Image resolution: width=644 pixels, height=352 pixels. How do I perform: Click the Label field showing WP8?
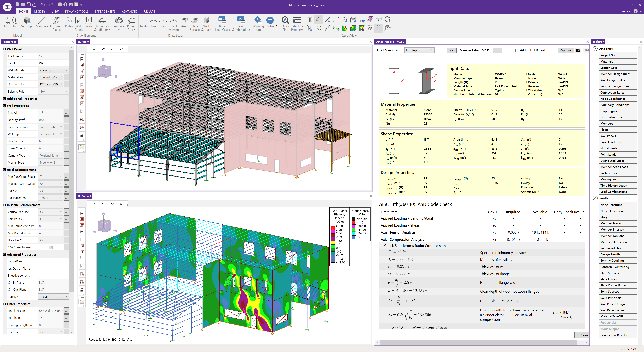(53, 64)
